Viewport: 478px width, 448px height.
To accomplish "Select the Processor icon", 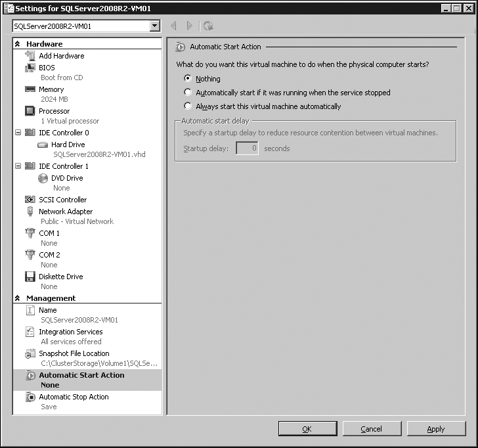I will pyautogui.click(x=30, y=111).
